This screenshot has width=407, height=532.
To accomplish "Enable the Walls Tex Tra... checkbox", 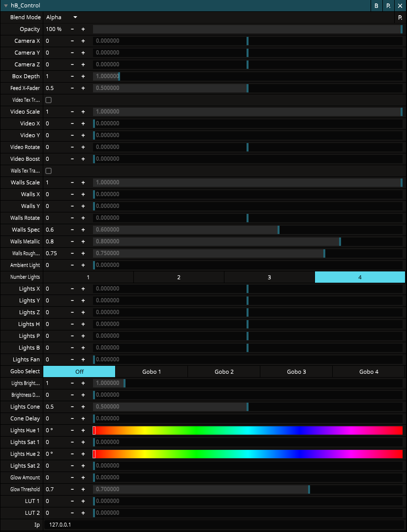I will [49, 171].
